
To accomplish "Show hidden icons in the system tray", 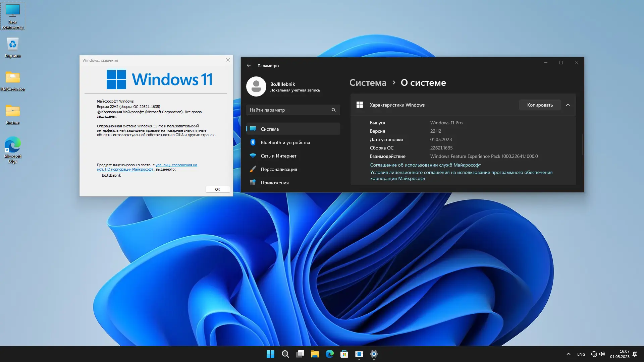I will point(568,354).
